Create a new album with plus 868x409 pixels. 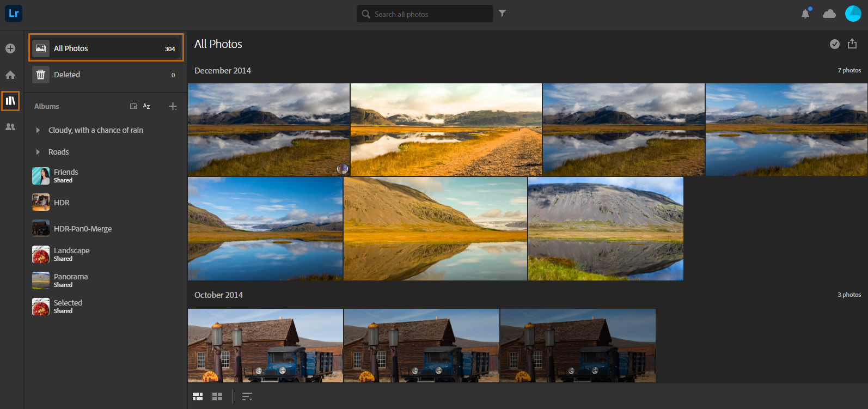pyautogui.click(x=173, y=106)
